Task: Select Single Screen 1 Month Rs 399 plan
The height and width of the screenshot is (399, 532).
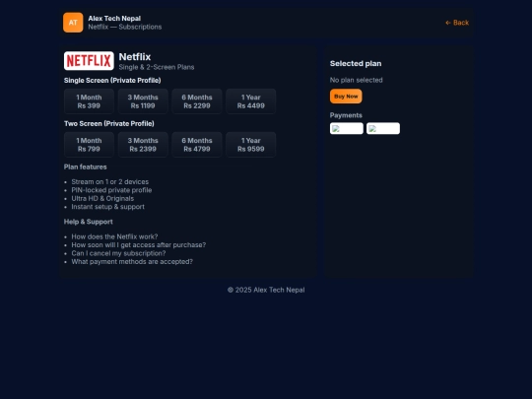Action: point(89,101)
